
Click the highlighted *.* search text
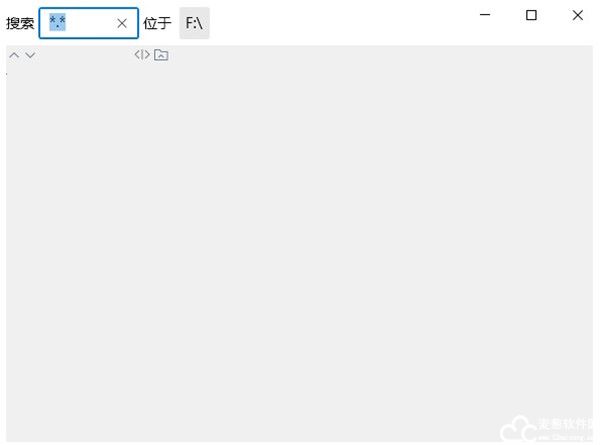(57, 22)
